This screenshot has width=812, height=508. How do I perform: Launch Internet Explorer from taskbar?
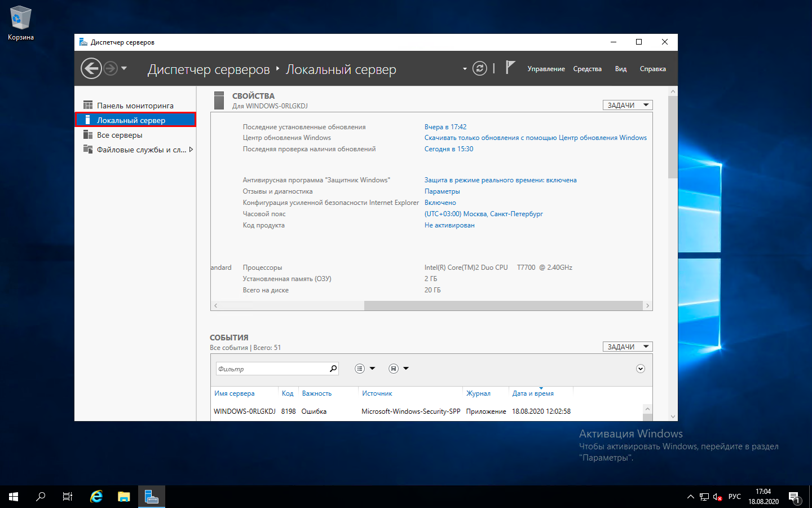coord(96,497)
